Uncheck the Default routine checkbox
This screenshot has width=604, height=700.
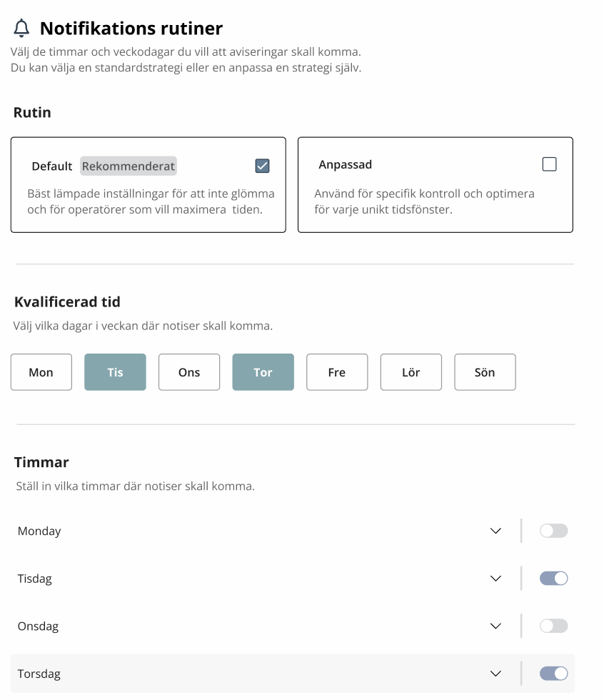pyautogui.click(x=262, y=166)
